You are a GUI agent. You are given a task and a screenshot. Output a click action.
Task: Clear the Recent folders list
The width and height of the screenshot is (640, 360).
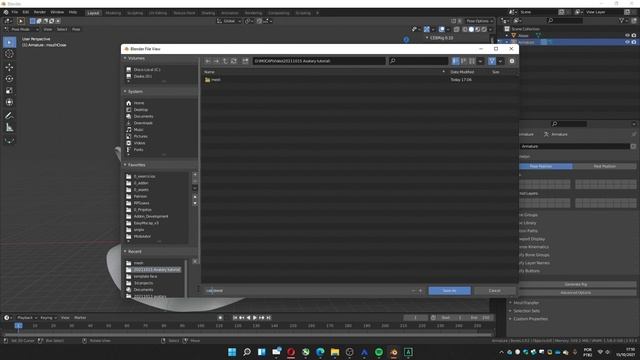[195, 261]
